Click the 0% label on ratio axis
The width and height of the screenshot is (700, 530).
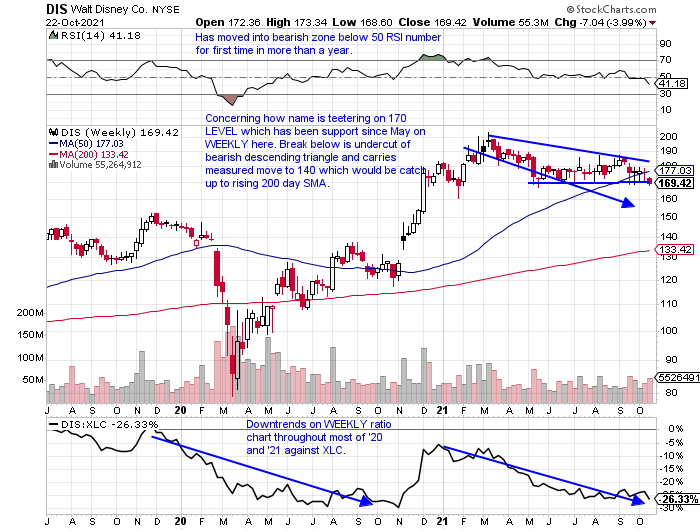coord(675,429)
